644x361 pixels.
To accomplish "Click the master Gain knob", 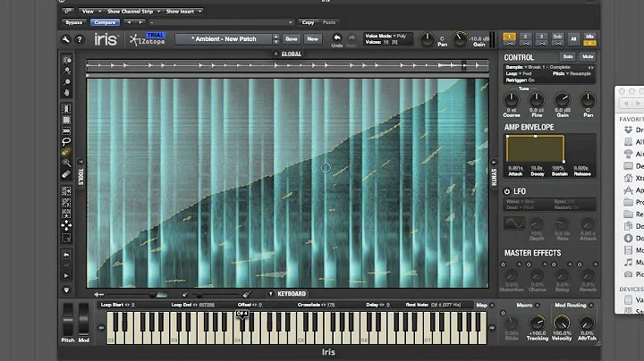I will (x=460, y=39).
